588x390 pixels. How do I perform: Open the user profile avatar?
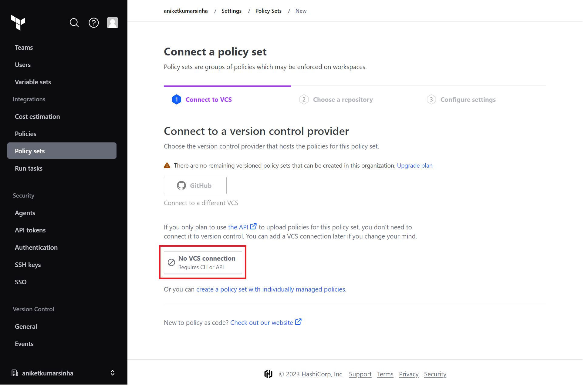(x=112, y=23)
